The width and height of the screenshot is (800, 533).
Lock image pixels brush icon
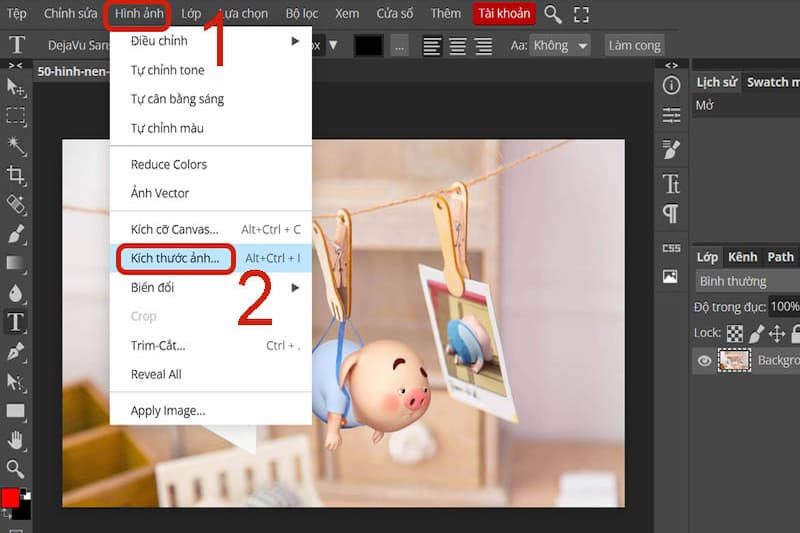[x=756, y=334]
